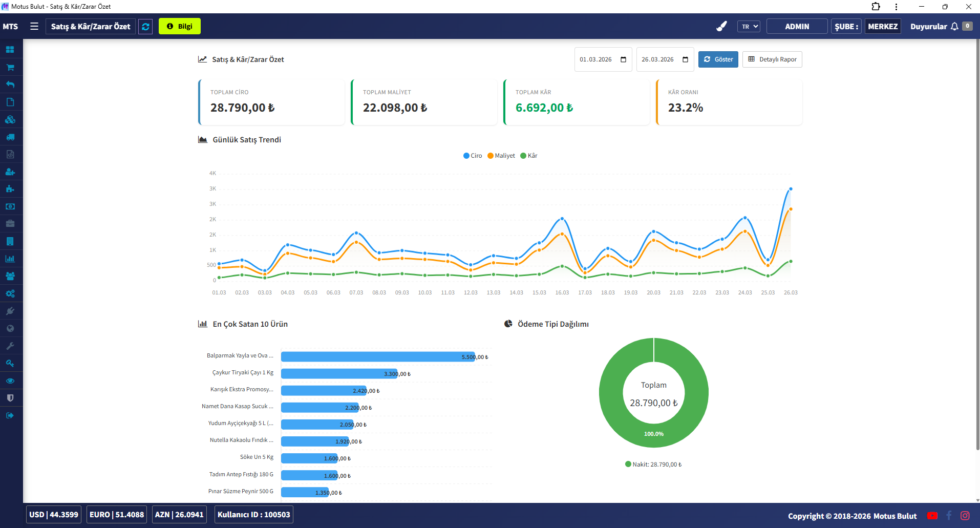Open the end date 26.03.2026 calendar picker
The height and width of the screenshot is (528, 980).
pyautogui.click(x=685, y=59)
